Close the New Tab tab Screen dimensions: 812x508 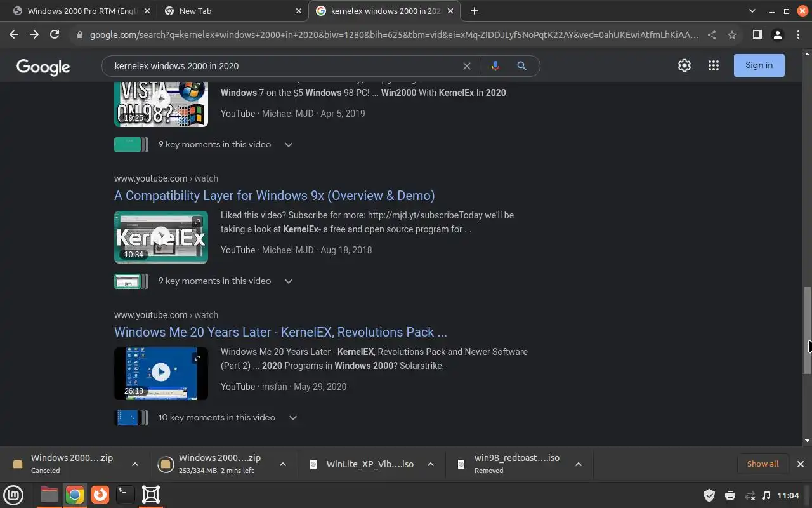point(299,11)
